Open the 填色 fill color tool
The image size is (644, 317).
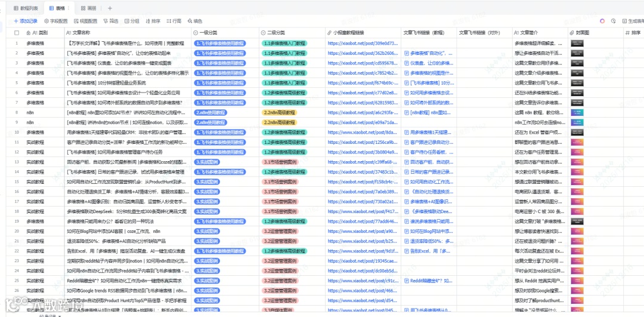pyautogui.click(x=194, y=21)
